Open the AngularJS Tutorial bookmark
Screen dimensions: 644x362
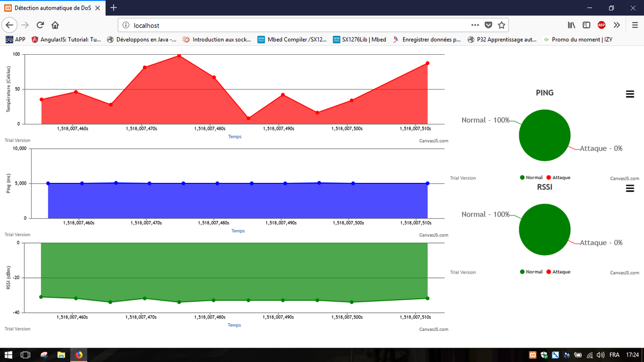66,39
